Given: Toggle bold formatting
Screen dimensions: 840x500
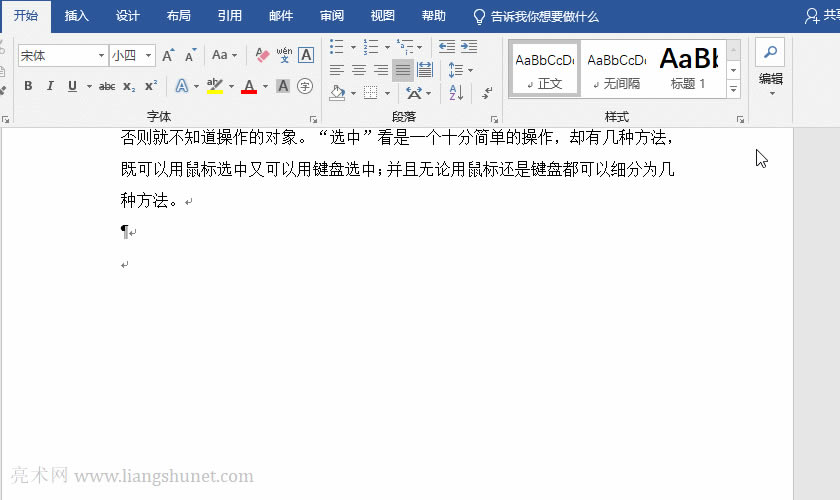Looking at the screenshot, I should pyautogui.click(x=28, y=86).
